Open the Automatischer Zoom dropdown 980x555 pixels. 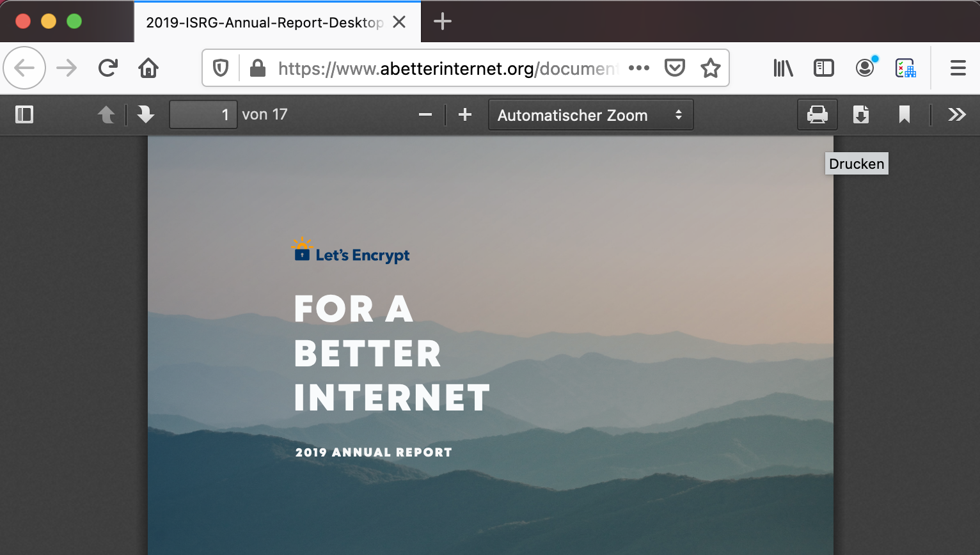(x=590, y=115)
